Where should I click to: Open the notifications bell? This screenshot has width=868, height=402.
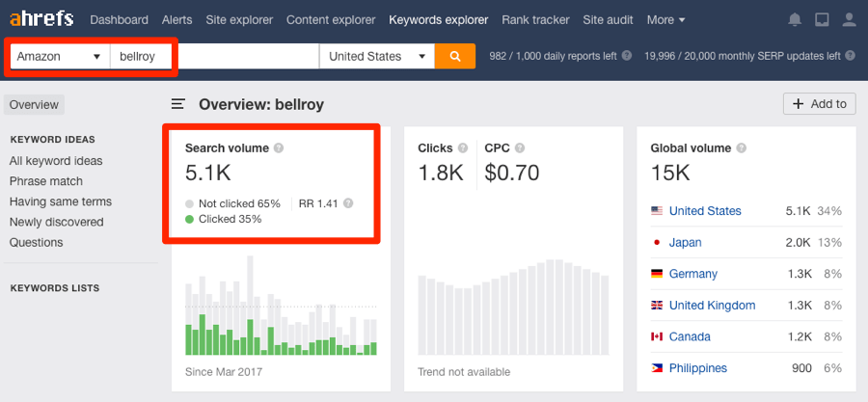pyautogui.click(x=795, y=20)
